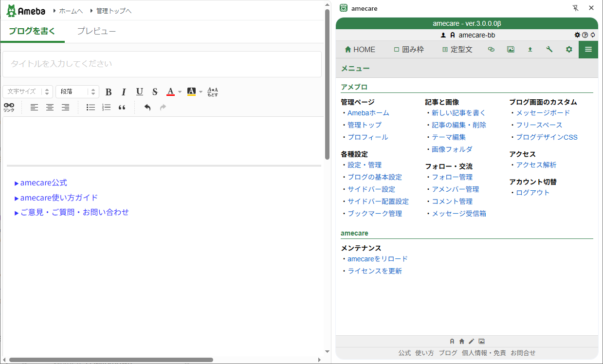Click the yellow background highlight color swatch
This screenshot has height=364, width=603.
(x=191, y=92)
